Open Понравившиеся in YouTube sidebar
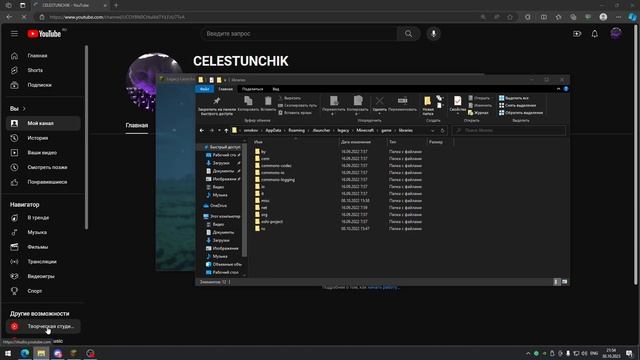 click(x=43, y=182)
